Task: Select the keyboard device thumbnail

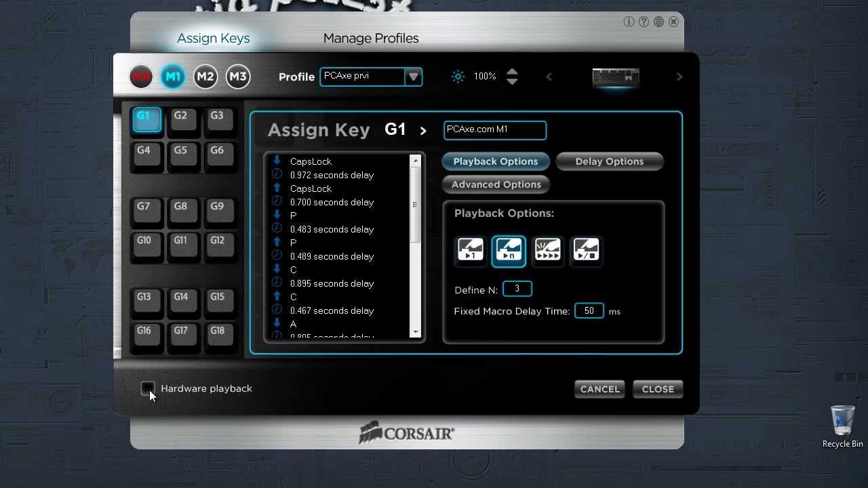Action: 616,77
